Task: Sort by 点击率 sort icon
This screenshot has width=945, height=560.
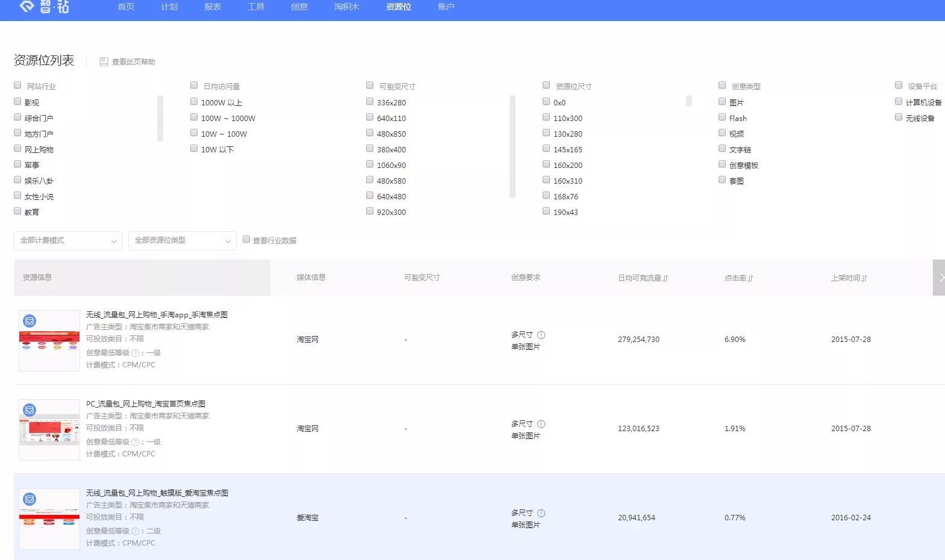Action: [750, 278]
